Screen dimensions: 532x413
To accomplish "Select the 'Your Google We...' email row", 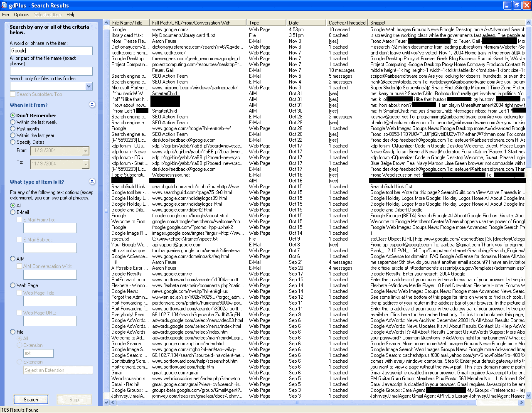I will click(318, 245).
